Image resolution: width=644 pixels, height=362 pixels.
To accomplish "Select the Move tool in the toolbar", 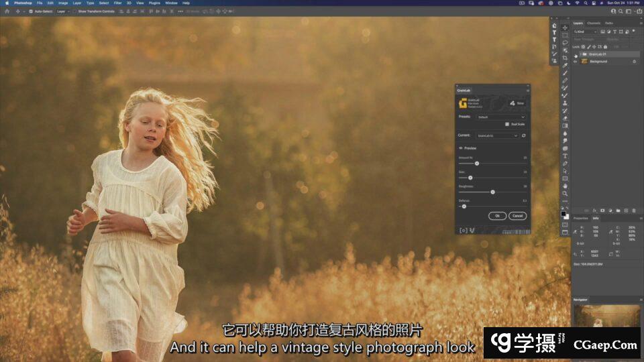I will click(x=565, y=27).
